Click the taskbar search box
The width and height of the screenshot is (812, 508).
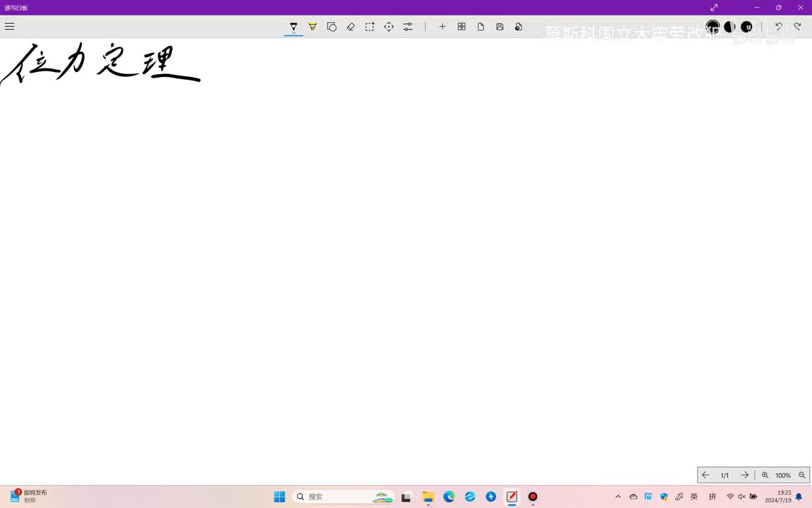point(343,497)
